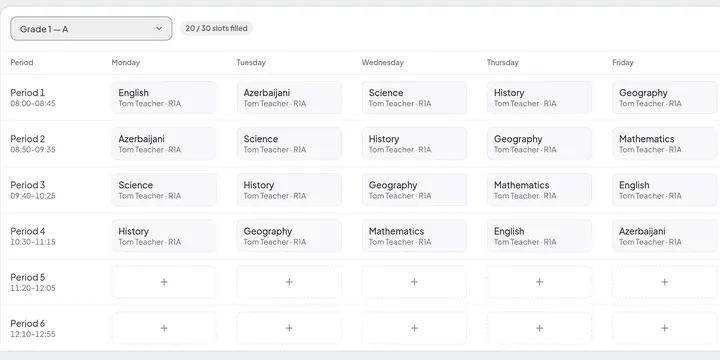720x360 pixels.
Task: Click the Thursday column header
Action: click(x=503, y=62)
